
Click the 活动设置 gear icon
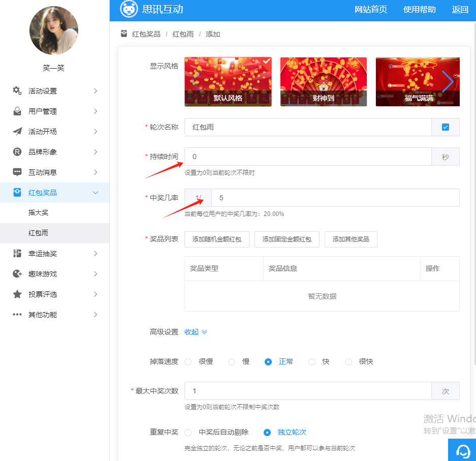pyautogui.click(x=17, y=90)
